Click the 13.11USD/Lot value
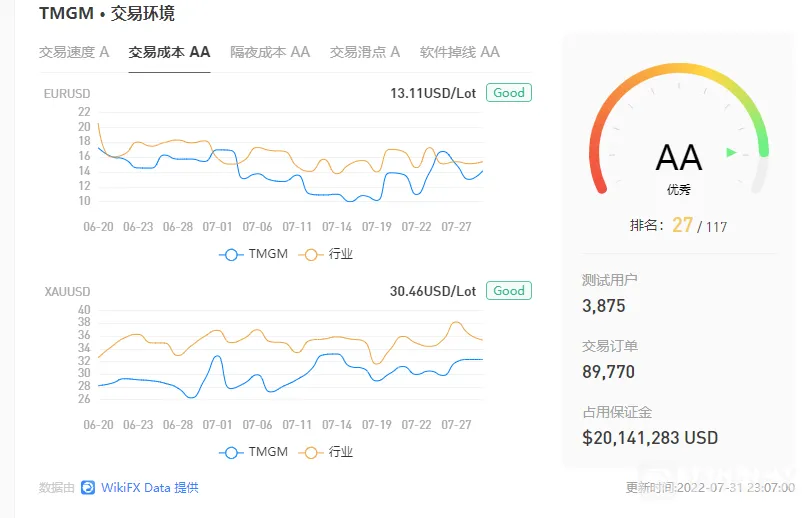This screenshot has height=518, width=809. pyautogui.click(x=433, y=93)
